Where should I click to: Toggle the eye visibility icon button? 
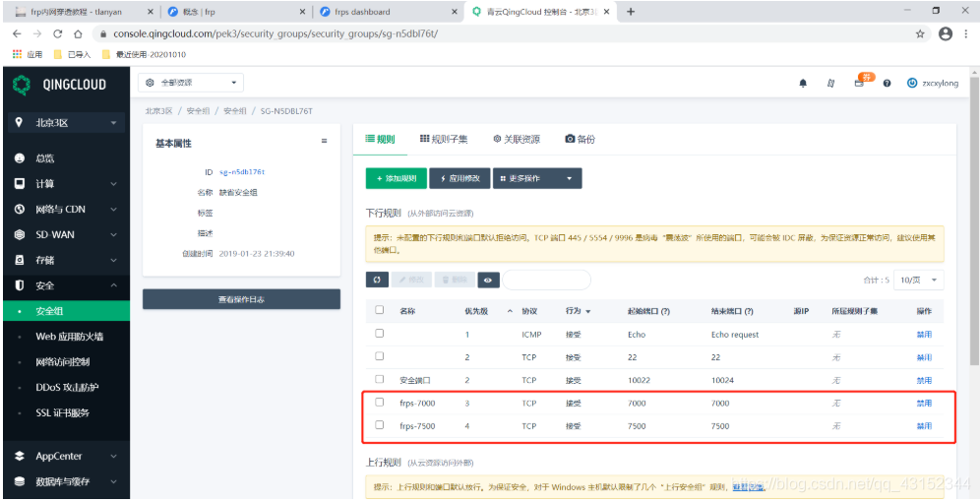coord(488,281)
